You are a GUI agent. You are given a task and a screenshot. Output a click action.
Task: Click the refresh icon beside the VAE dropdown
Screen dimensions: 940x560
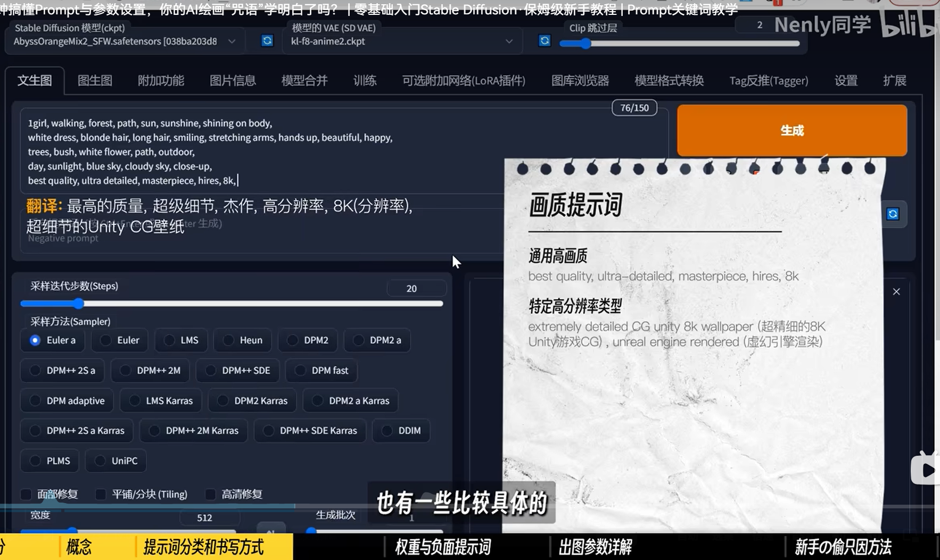544,41
